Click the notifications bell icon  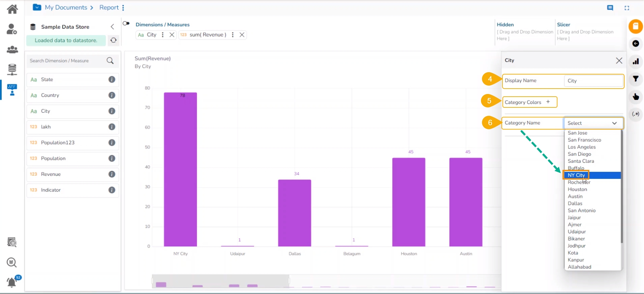coord(12,282)
